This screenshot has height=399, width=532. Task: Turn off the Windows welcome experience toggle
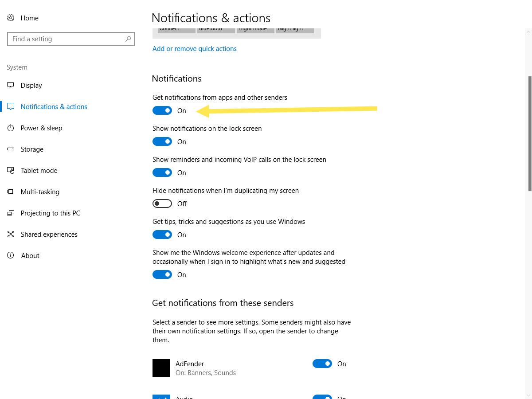click(x=162, y=274)
